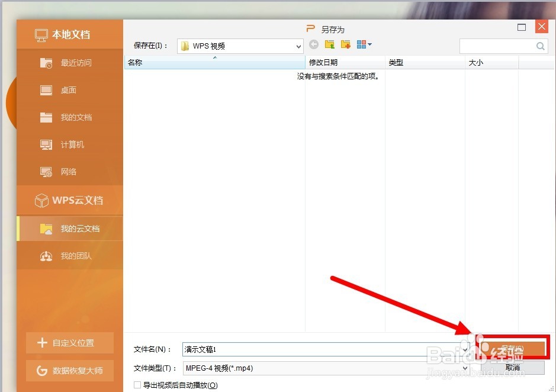Image resolution: width=556 pixels, height=392 pixels.
Task: Sort by Size (大小) column header
Action: click(492, 62)
